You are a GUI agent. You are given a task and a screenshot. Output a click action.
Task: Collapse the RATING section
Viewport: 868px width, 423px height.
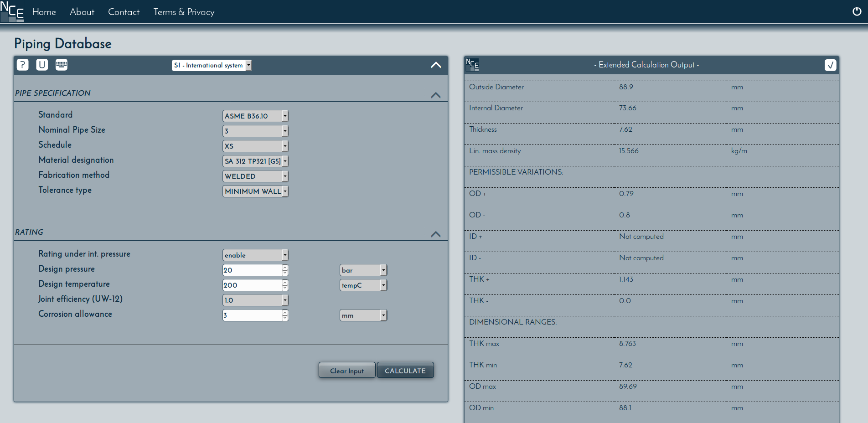coord(436,234)
